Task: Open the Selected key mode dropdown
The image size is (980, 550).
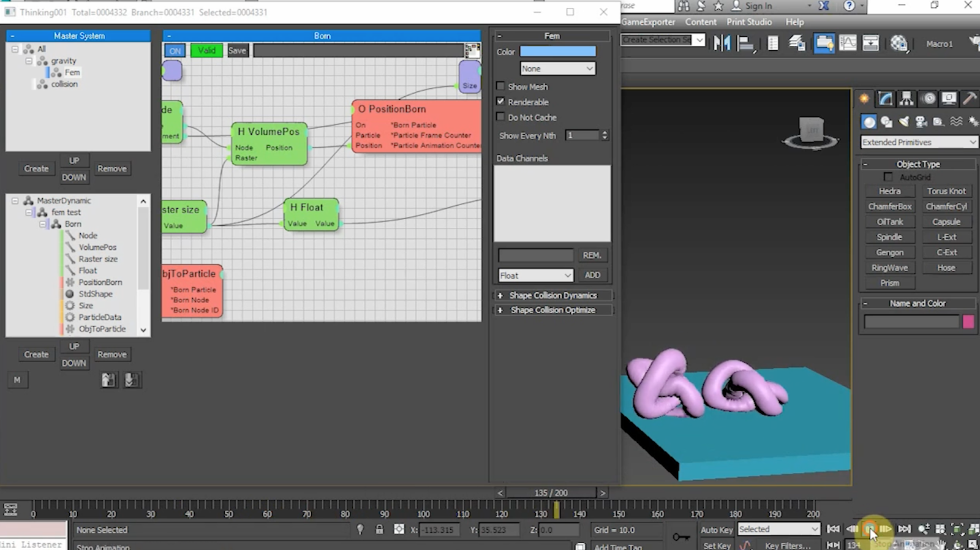Action: point(778,529)
